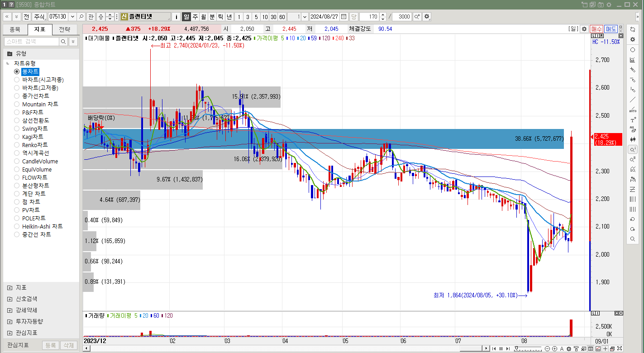Screen dimensions: 644x353
Task: Open calendar picker beside the date field
Action: tap(344, 17)
